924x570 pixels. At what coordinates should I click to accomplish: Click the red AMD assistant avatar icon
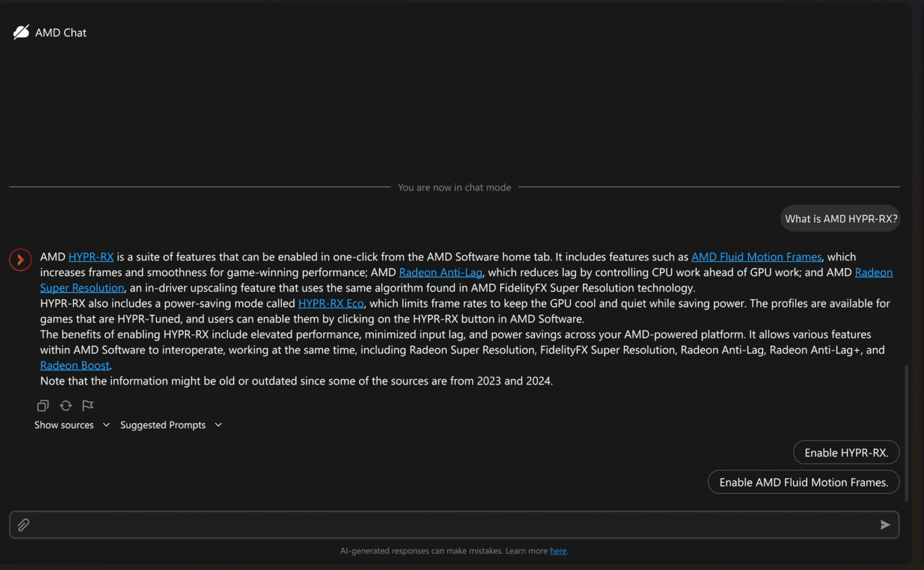[x=21, y=260]
